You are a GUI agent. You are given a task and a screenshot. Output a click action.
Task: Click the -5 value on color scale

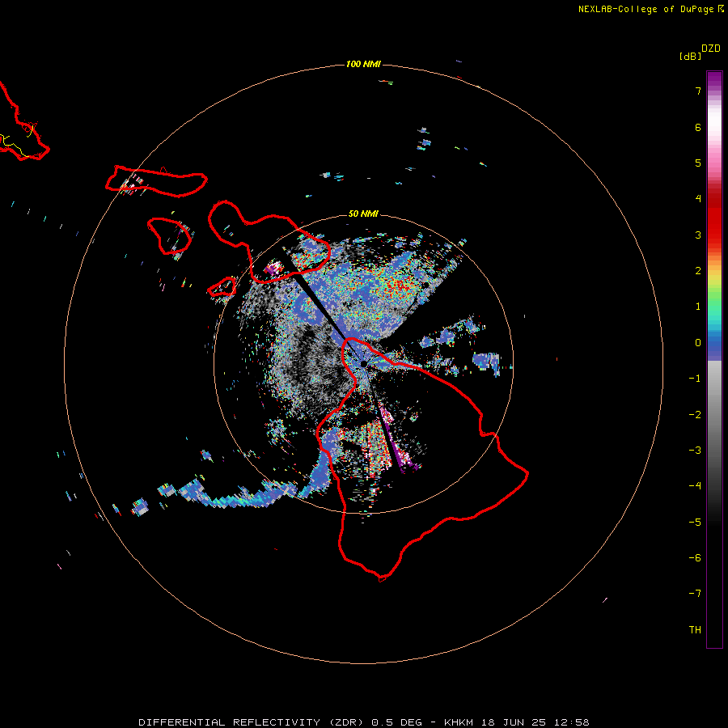(695, 523)
